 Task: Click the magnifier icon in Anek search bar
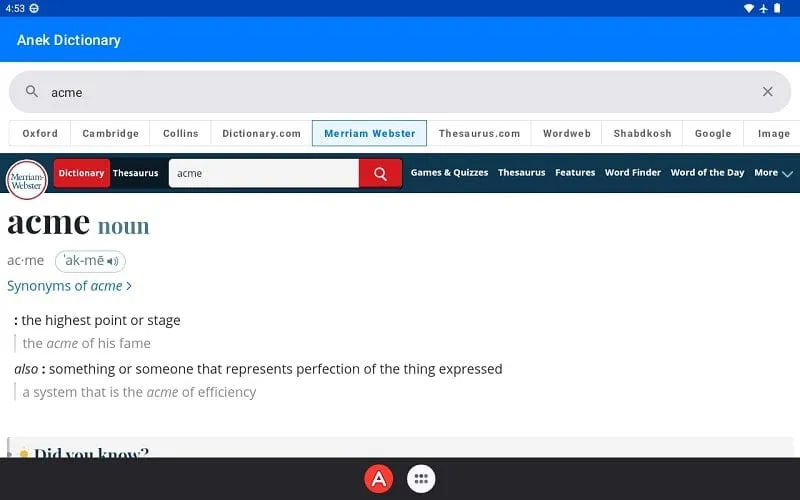(x=32, y=91)
